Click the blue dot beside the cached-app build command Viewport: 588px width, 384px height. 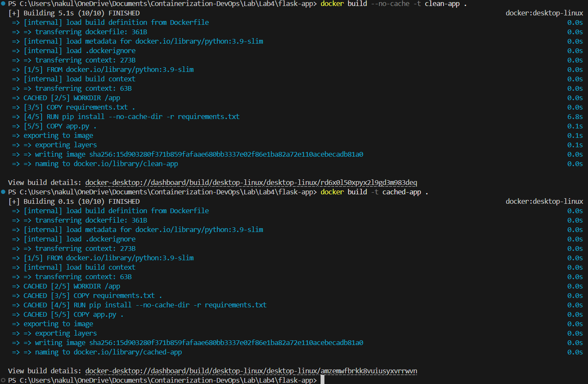tap(3, 191)
